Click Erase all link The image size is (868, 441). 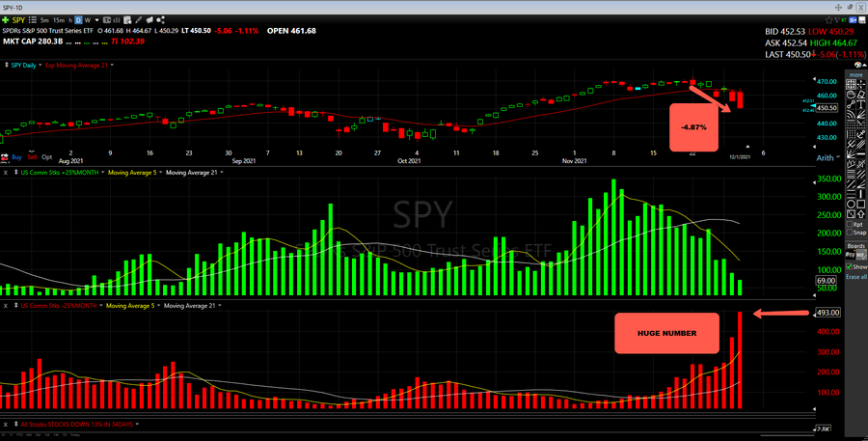point(856,277)
